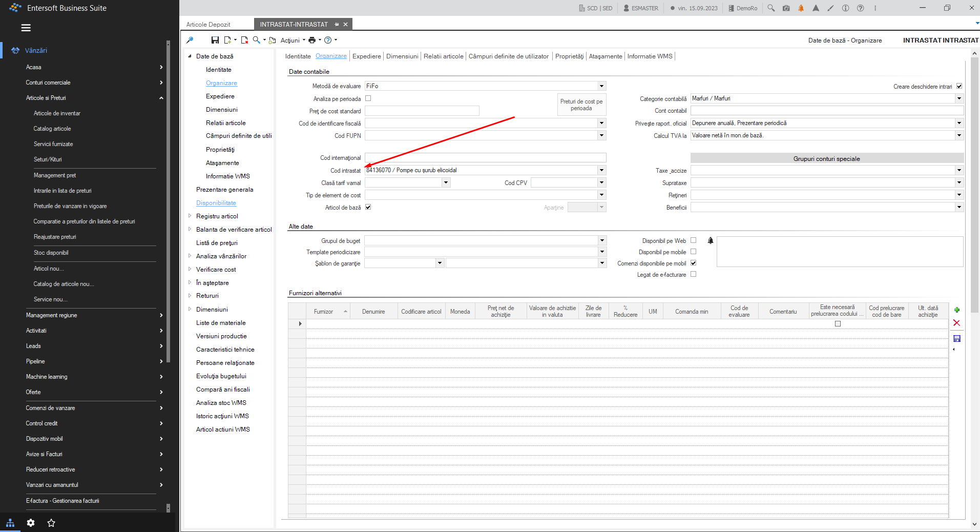Click the printer icon in the toolbar
This screenshot has width=980, height=532.
coord(312,40)
